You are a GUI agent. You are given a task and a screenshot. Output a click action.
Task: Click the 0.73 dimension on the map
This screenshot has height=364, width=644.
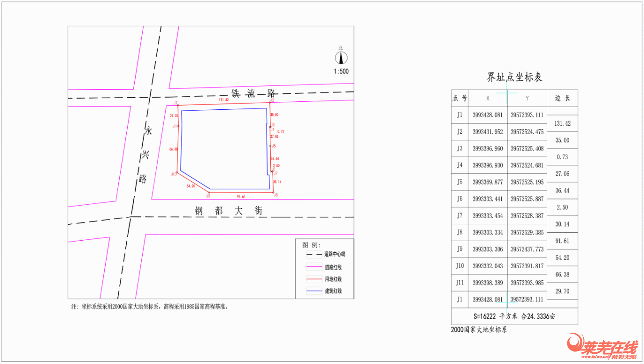281,131
